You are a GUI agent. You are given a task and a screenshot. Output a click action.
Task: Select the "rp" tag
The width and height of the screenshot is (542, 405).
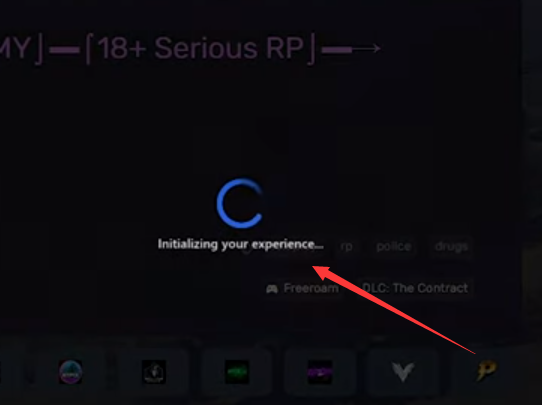[x=346, y=246]
